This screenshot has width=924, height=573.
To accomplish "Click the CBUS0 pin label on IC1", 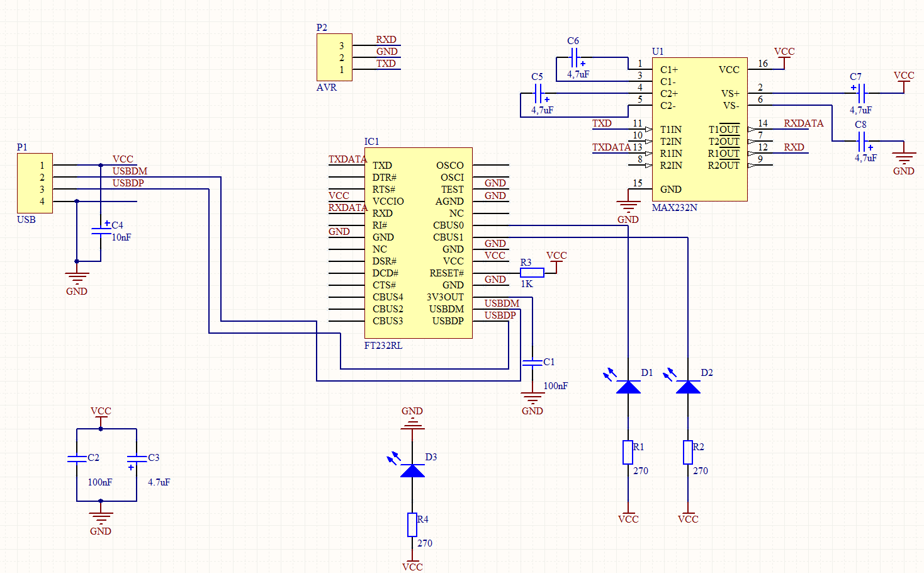I will tap(448, 225).
